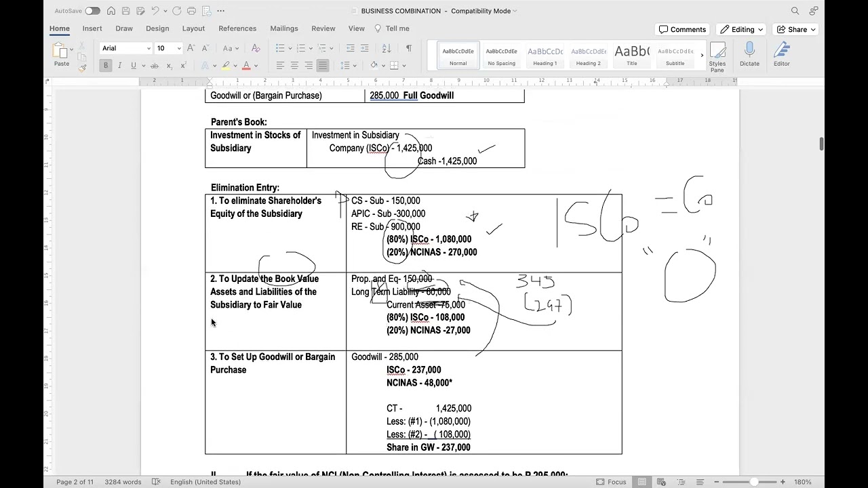Toggle Underline formatting
The image size is (868, 488).
pos(134,65)
